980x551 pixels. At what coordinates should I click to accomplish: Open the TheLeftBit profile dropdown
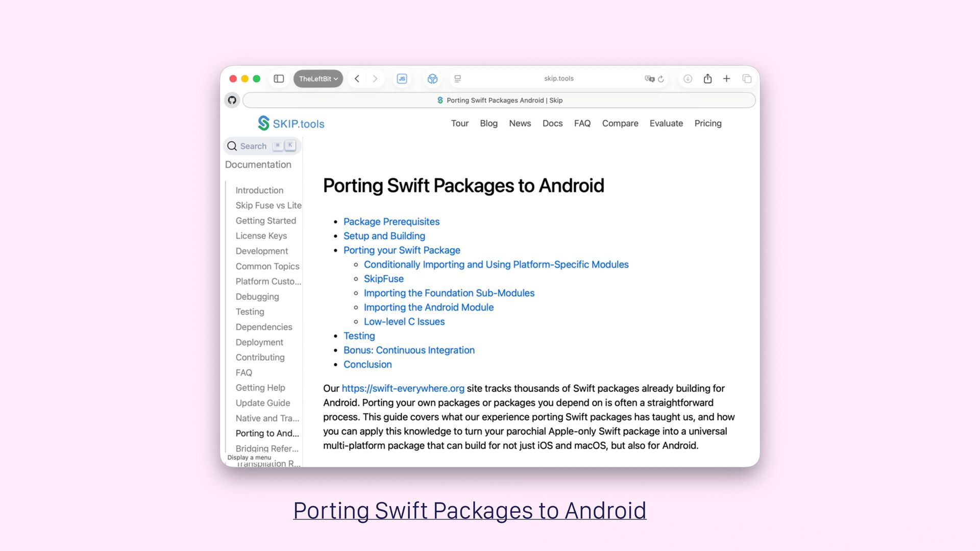point(318,79)
